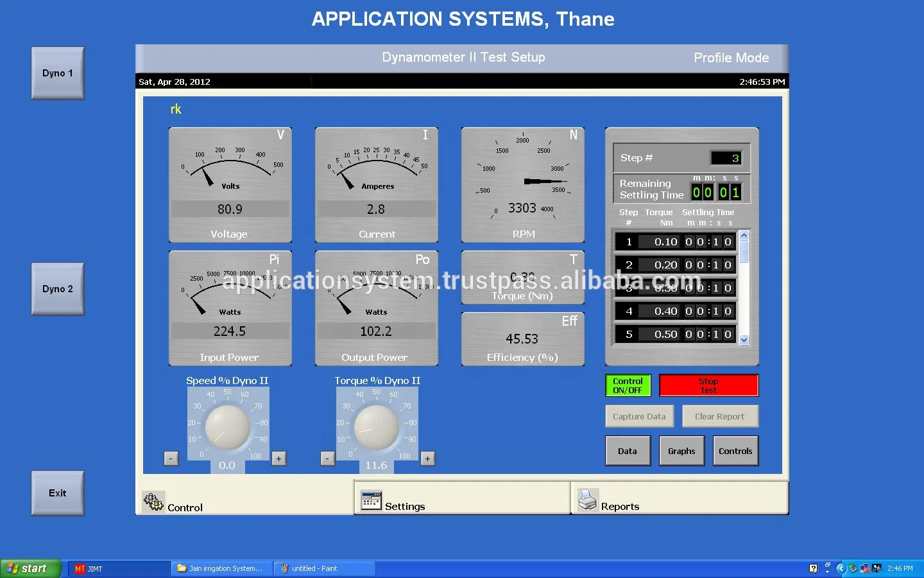Screen dimensions: 924x578
Task: Click minus stepper under Speed % Dyno II
Action: (171, 459)
